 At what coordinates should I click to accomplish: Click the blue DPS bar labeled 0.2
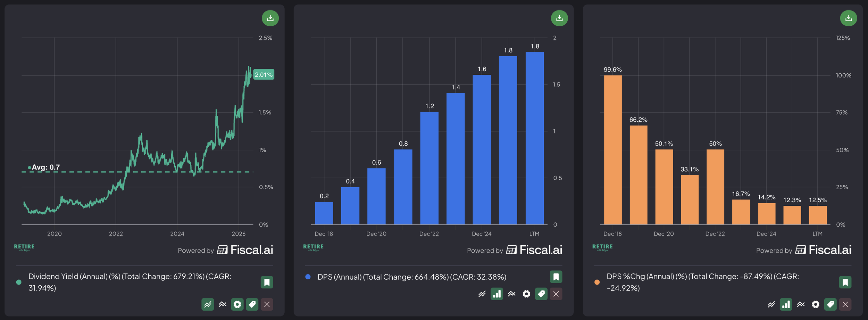coord(324,213)
